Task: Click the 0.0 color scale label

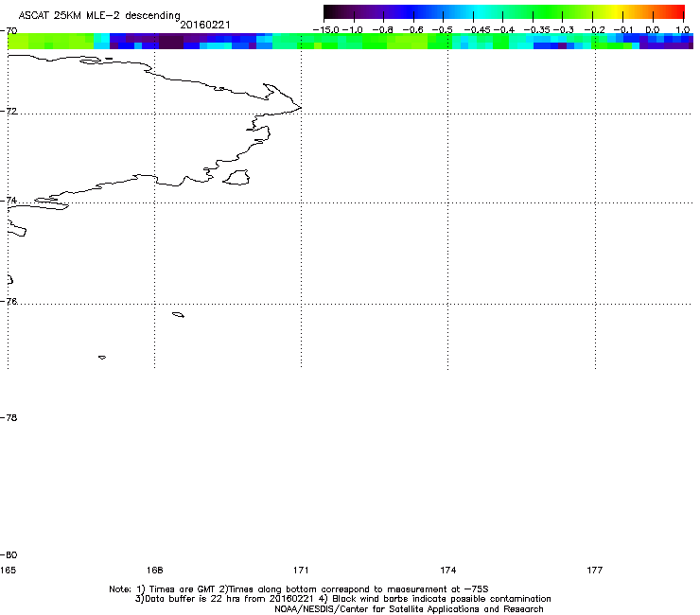Action: [653, 30]
